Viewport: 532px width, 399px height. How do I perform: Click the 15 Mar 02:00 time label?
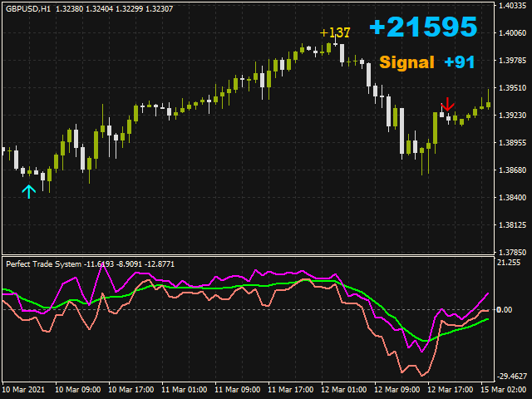504,390
